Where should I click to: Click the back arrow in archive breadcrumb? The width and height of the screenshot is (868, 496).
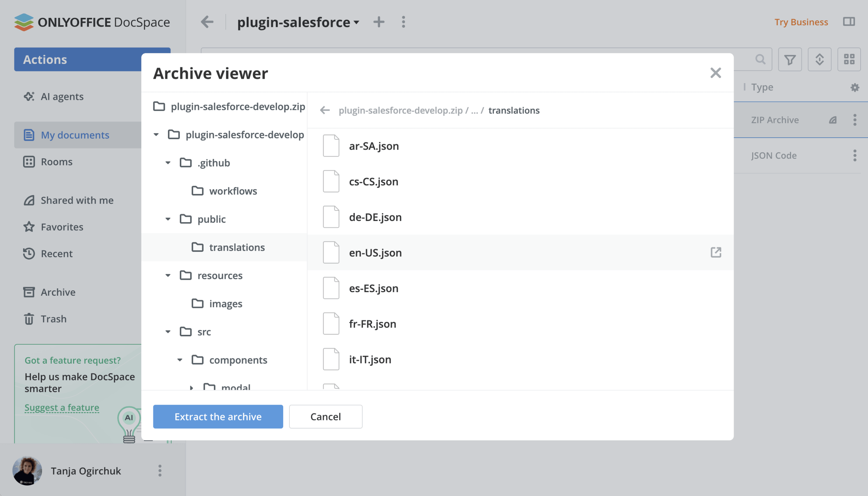pyautogui.click(x=325, y=110)
